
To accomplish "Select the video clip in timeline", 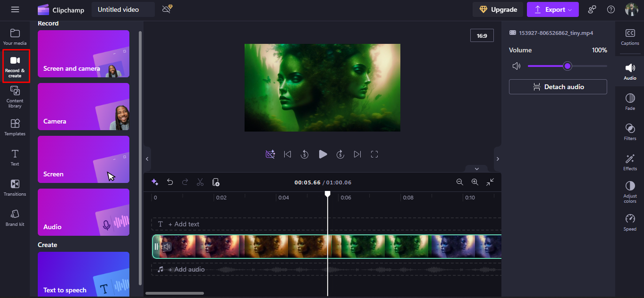I will coord(327,247).
